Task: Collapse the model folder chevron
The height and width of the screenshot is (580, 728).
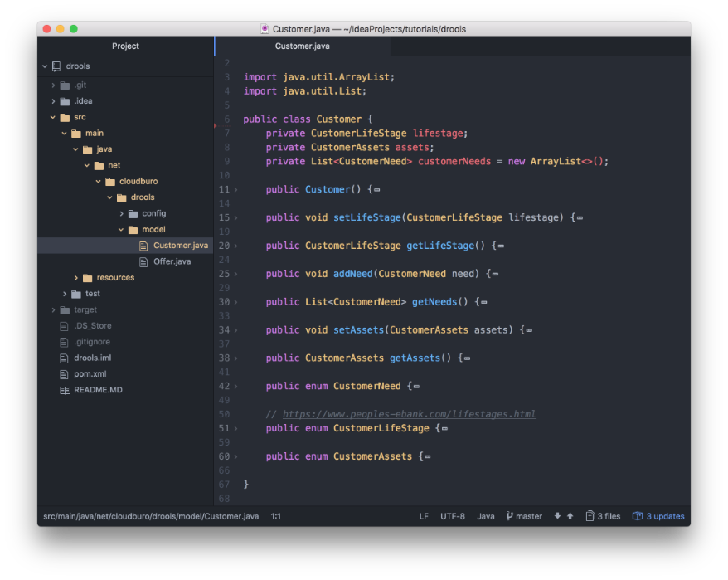Action: tap(121, 230)
